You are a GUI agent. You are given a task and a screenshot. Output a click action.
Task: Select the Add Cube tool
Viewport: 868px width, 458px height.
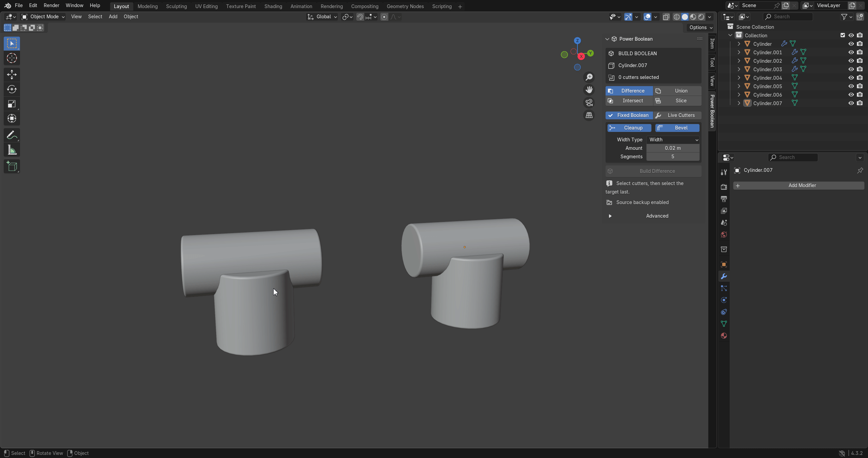(x=12, y=166)
